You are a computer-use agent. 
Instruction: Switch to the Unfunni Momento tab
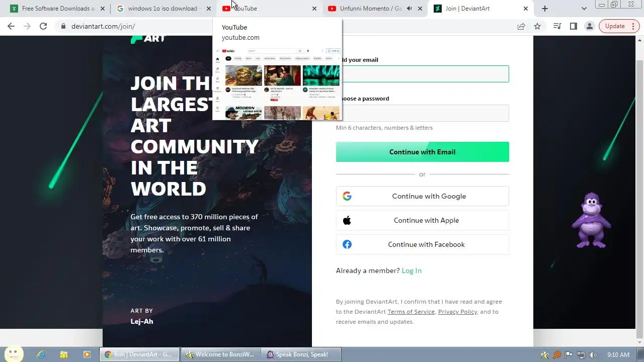[x=375, y=9]
